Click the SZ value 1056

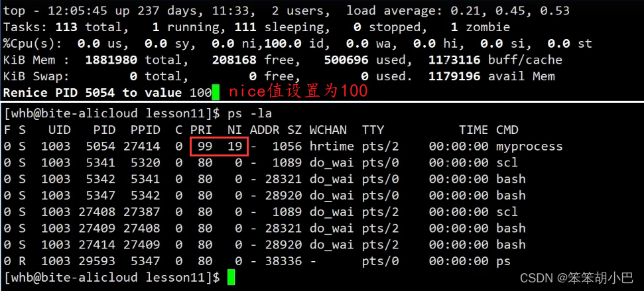coord(287,146)
